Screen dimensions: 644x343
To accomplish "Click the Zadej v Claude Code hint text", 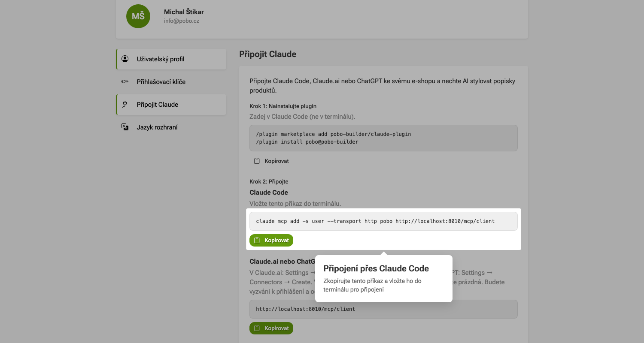I will 302,117.
